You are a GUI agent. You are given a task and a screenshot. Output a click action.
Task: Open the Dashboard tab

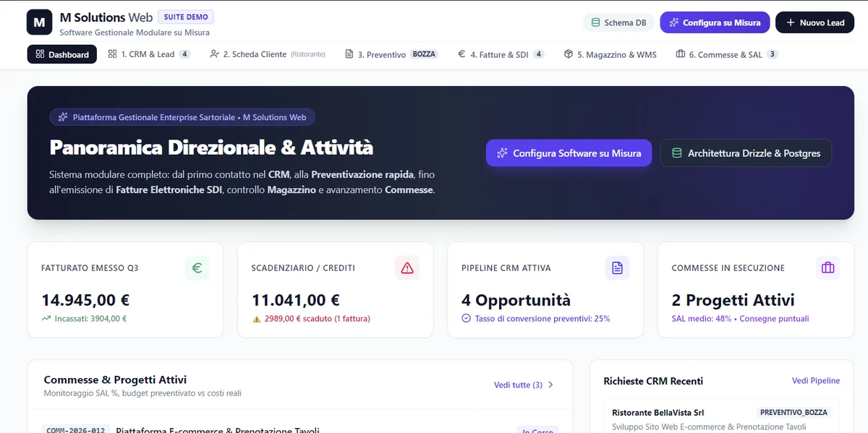62,54
